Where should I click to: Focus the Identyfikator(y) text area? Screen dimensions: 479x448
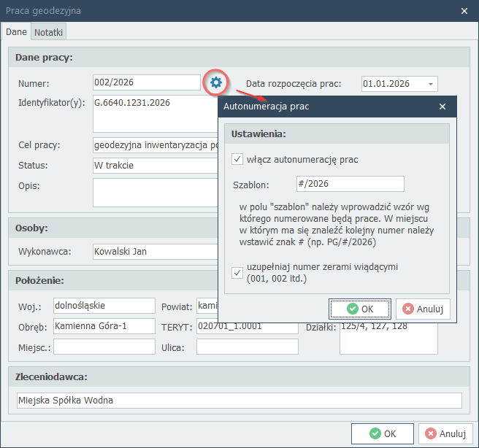pos(155,113)
